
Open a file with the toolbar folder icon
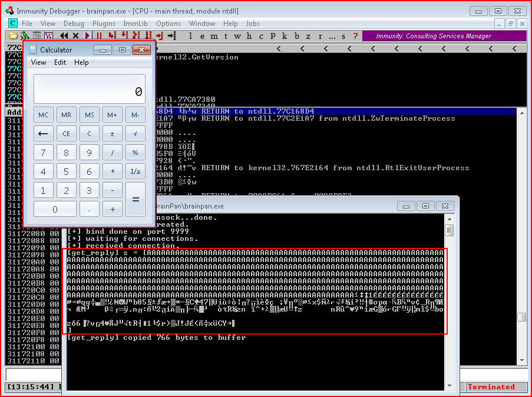(x=13, y=35)
